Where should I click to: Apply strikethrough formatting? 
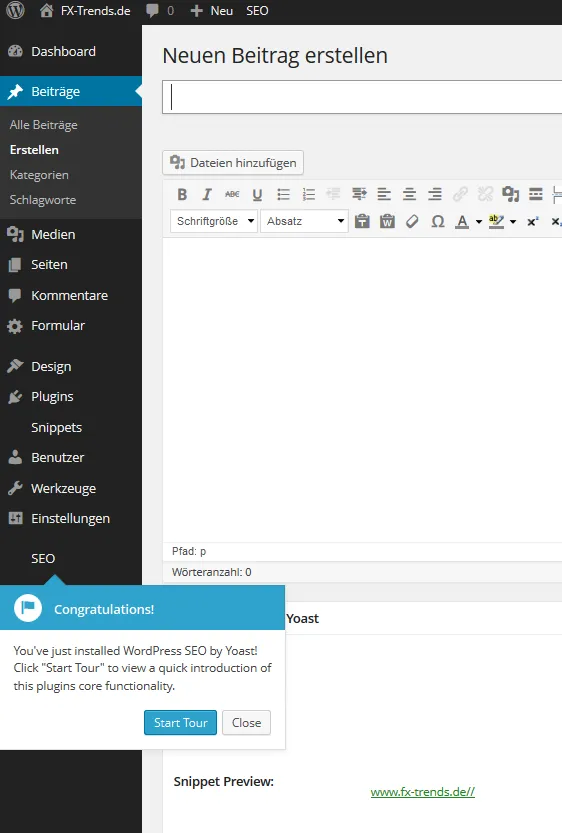[232, 194]
